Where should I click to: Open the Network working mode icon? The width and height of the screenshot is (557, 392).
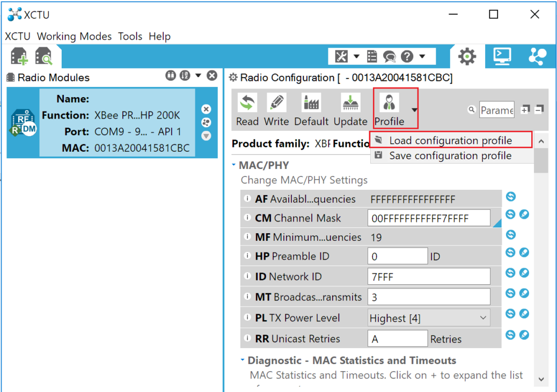coord(537,56)
